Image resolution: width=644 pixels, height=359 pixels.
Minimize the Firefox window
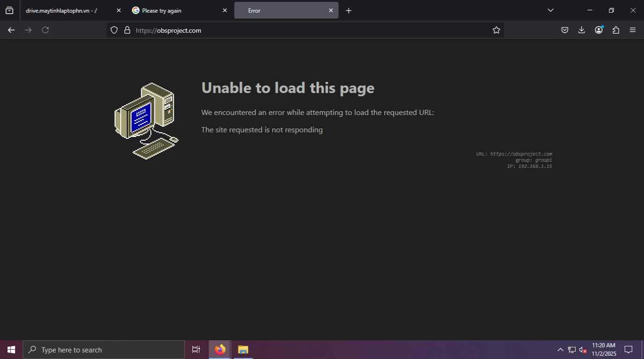point(590,10)
